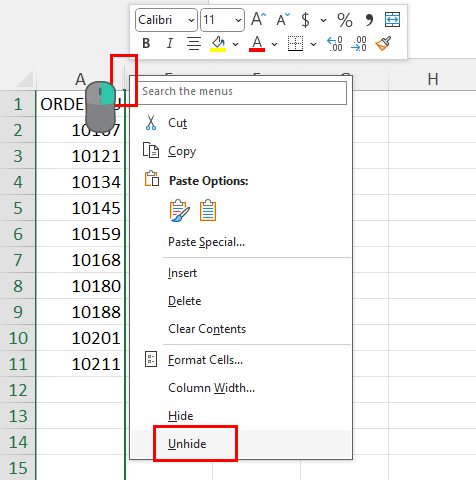Click Paste Special in the menu
This screenshot has height=480, width=476.
[x=206, y=242]
